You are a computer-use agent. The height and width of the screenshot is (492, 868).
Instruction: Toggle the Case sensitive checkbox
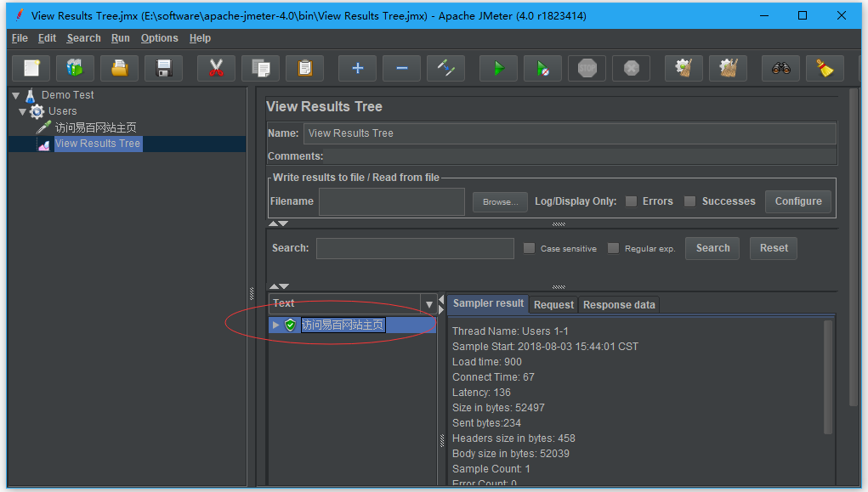pyautogui.click(x=530, y=248)
